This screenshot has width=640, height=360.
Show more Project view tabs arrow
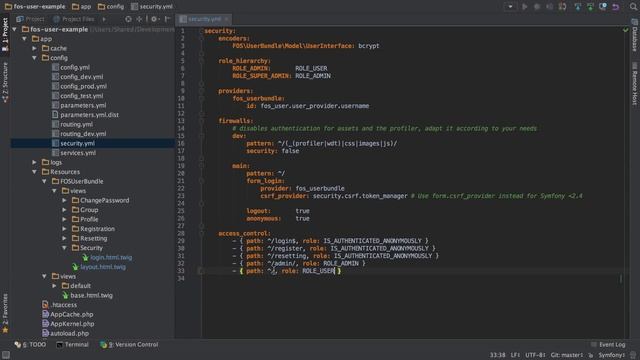[x=104, y=19]
